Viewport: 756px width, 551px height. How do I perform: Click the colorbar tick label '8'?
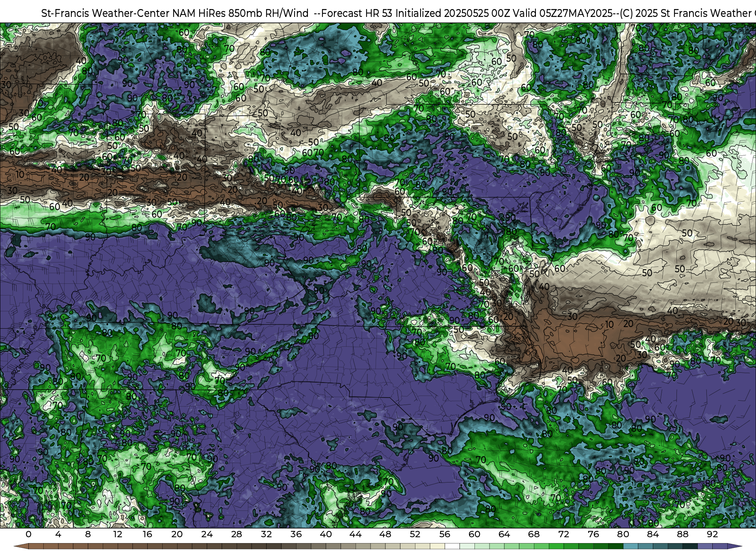(x=88, y=534)
